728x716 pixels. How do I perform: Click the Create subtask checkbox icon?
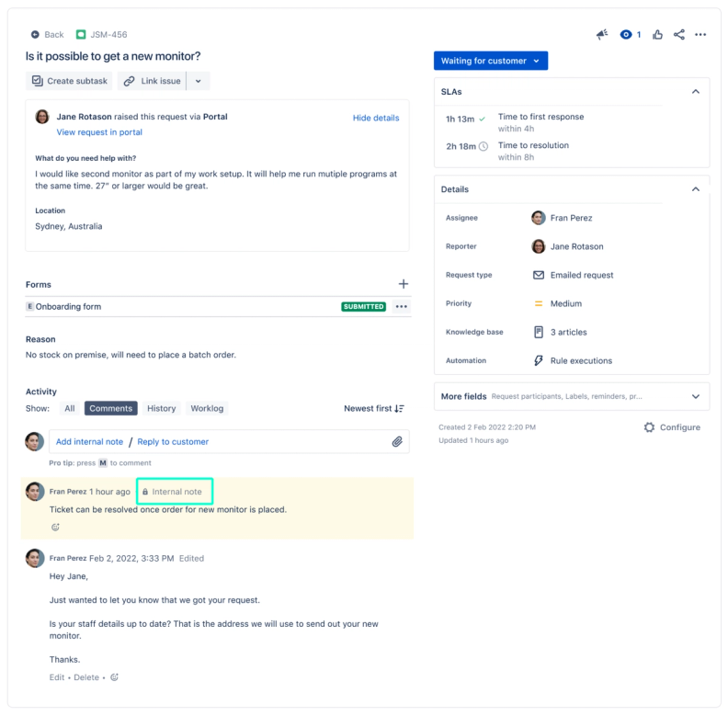point(37,81)
